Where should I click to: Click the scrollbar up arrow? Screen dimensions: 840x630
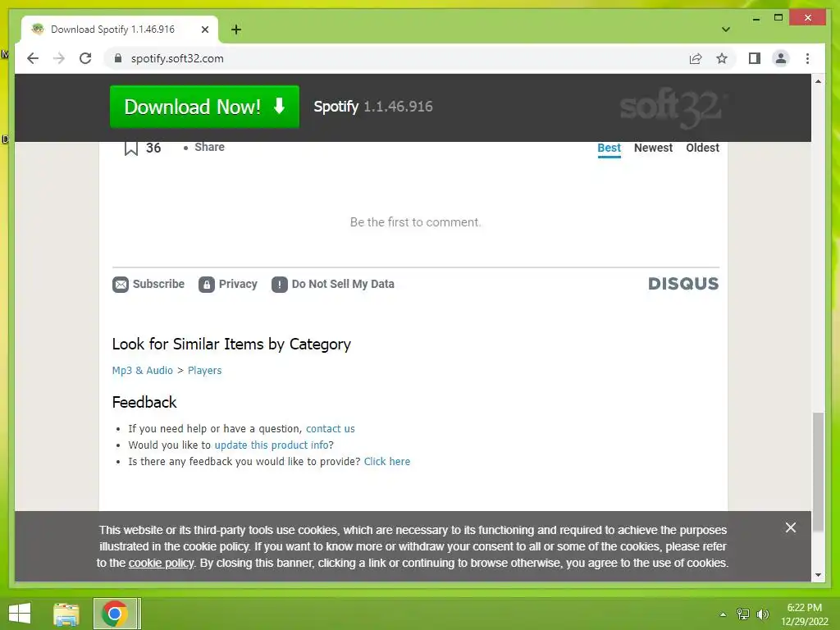tap(818, 81)
